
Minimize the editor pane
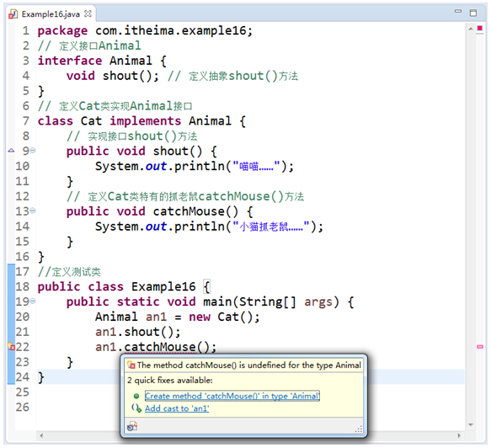458,11
